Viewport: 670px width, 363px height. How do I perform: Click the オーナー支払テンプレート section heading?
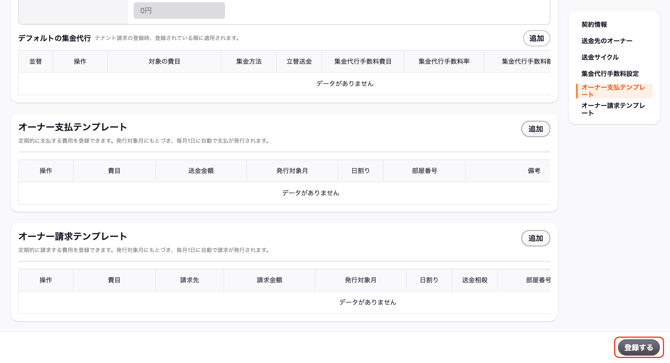coord(73,127)
